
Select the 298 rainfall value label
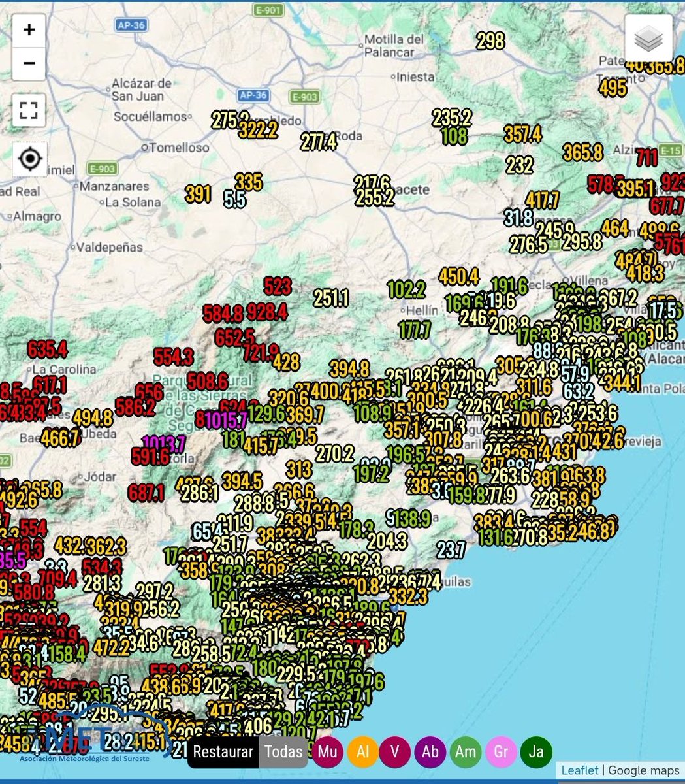point(490,41)
